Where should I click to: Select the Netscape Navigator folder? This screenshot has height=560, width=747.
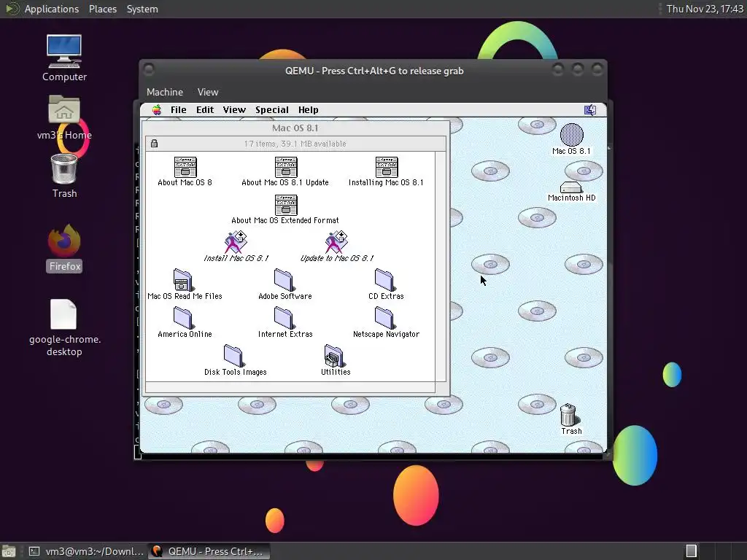(384, 318)
